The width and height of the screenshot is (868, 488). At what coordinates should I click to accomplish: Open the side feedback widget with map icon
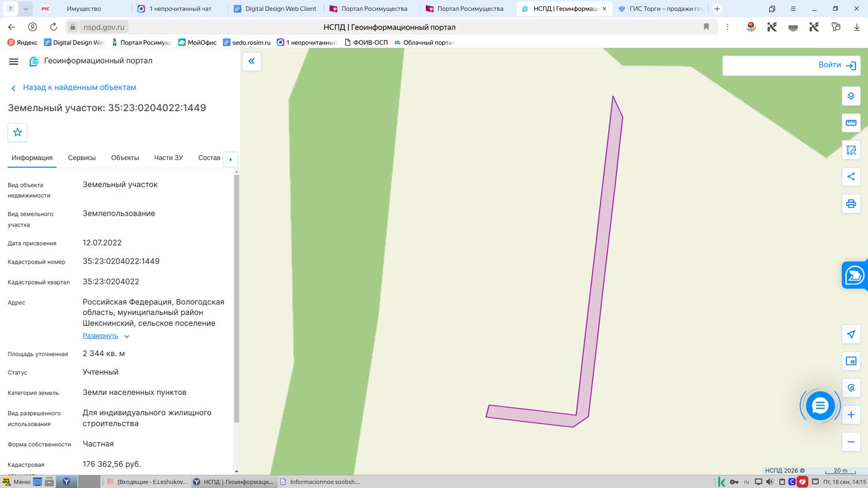point(855,275)
